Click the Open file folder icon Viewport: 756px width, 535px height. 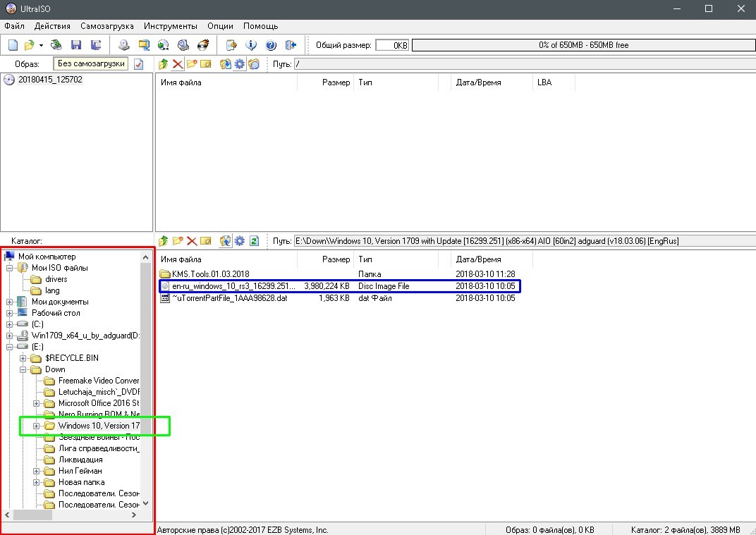point(30,45)
